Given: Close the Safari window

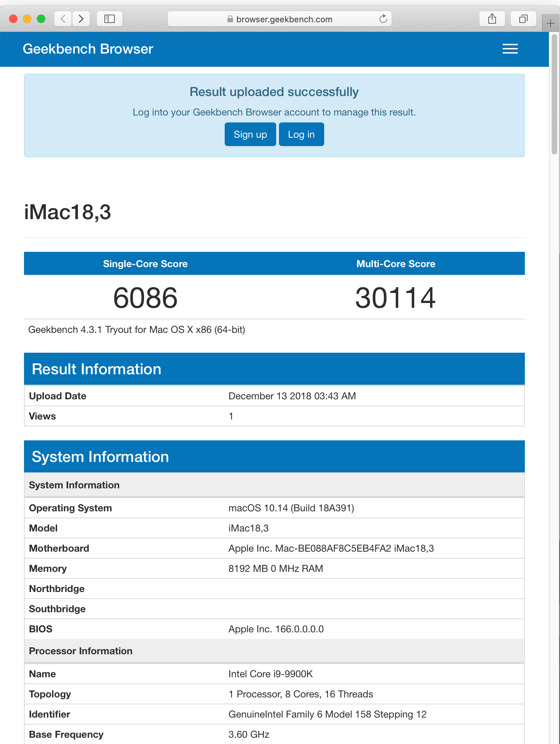Looking at the screenshot, I should tap(13, 19).
